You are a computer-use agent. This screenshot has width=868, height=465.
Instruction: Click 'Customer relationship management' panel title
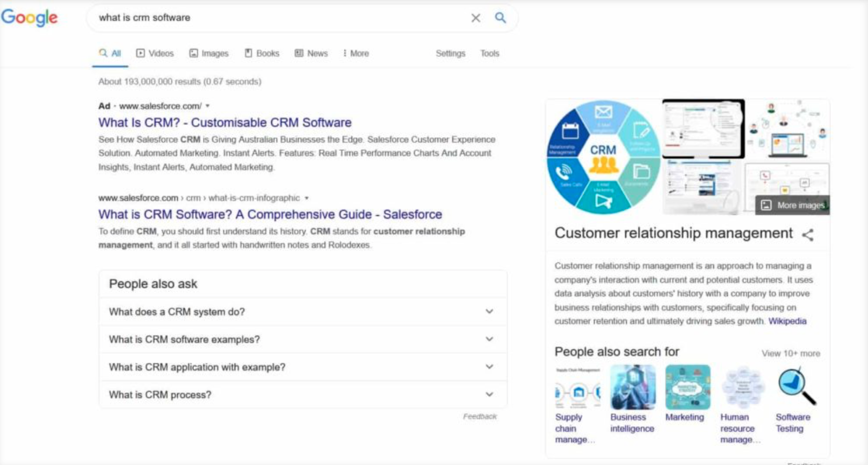[x=674, y=233]
